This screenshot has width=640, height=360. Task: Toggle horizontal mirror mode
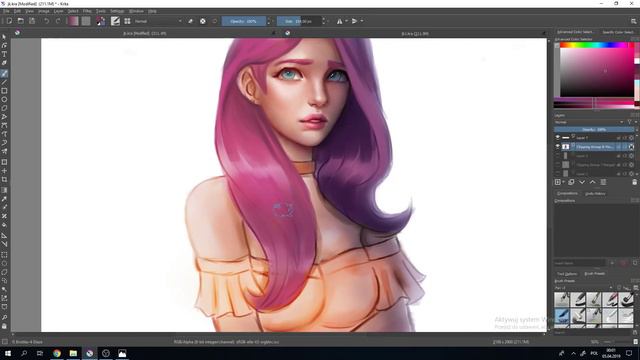340,21
